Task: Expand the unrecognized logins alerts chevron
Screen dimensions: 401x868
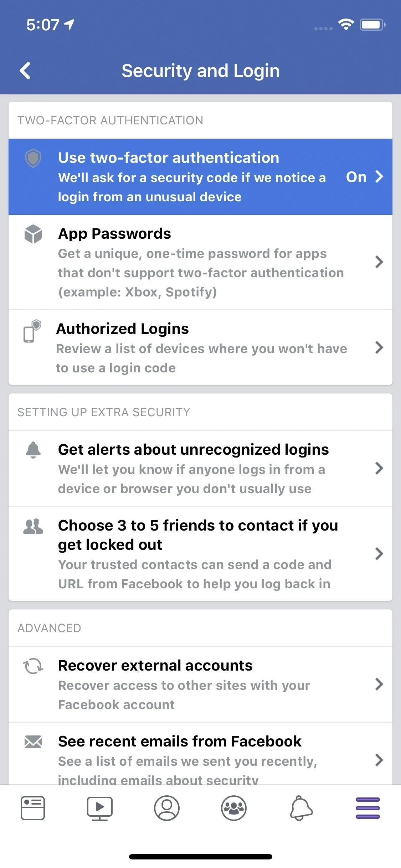Action: (379, 468)
